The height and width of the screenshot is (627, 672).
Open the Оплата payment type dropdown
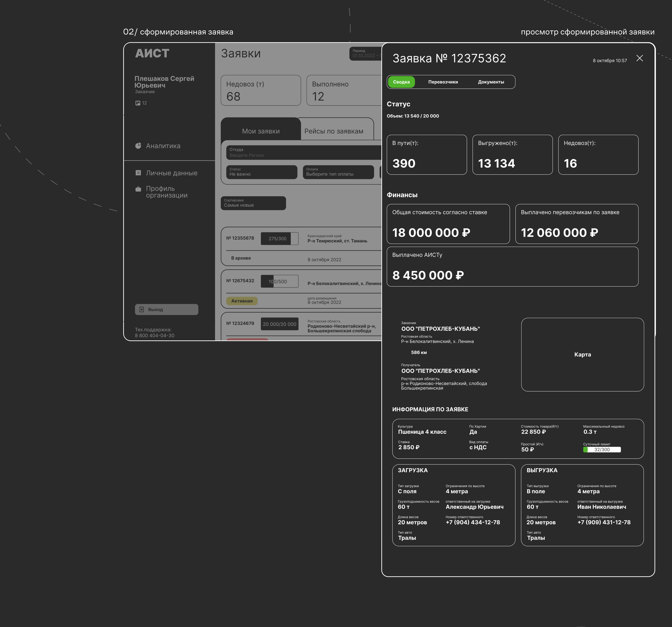338,172
